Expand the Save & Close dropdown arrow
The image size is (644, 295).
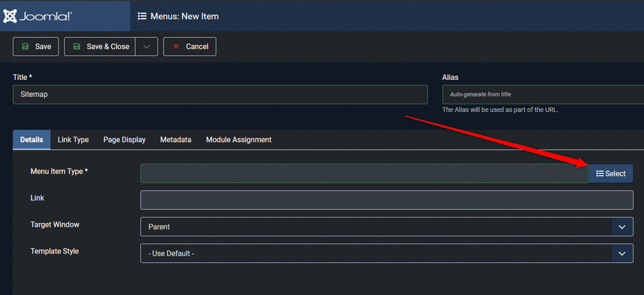click(x=147, y=46)
